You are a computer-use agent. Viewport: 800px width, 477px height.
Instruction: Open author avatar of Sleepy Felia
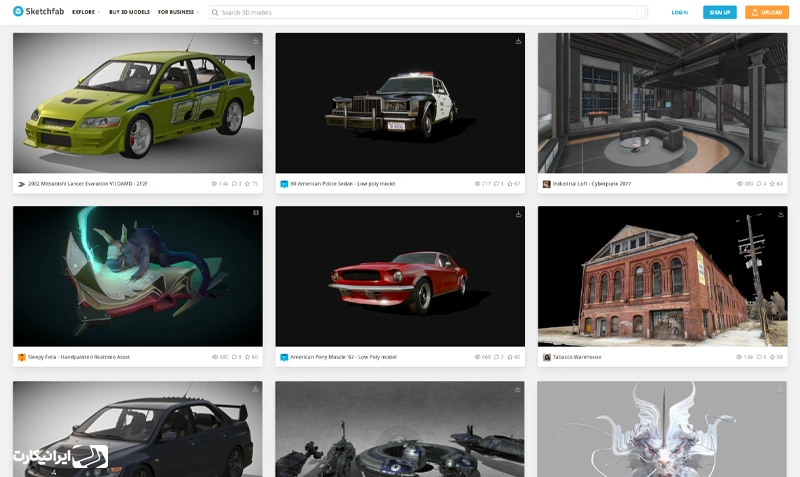pos(21,357)
